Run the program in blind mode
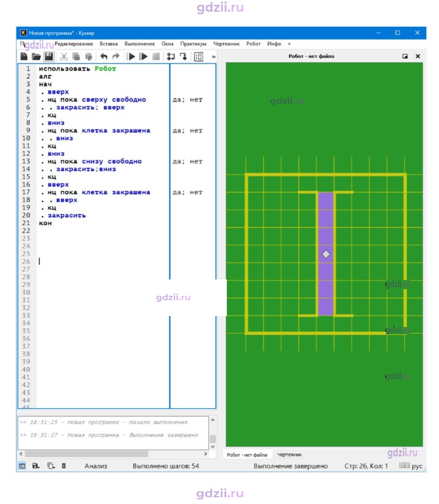439x504 pixels. click(x=143, y=57)
